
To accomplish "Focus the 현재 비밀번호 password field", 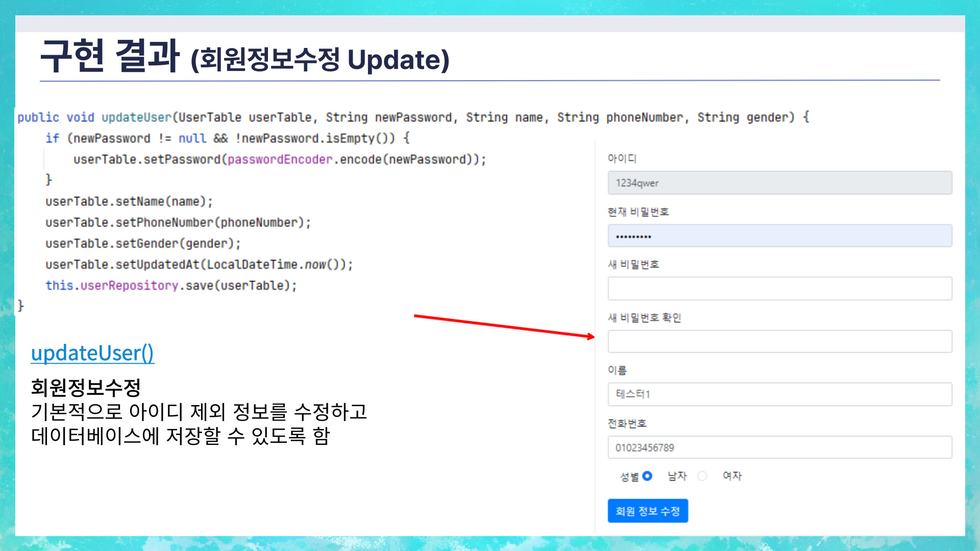I will point(779,236).
